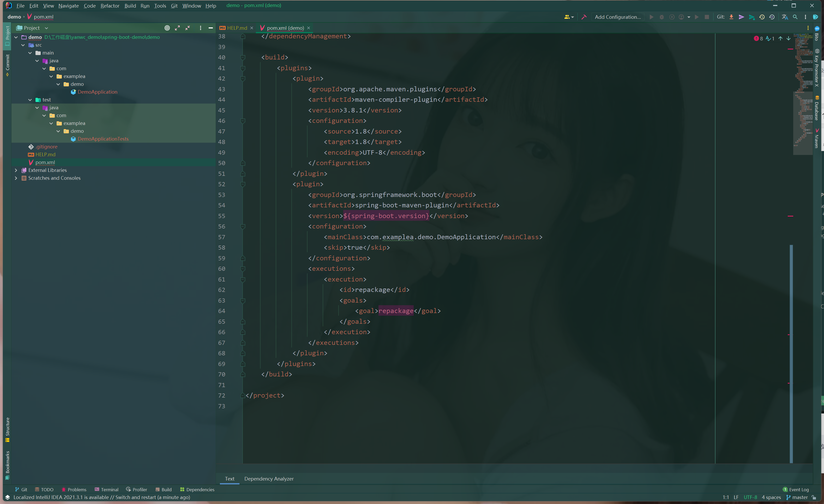Go to next highlighted error arrow

point(789,38)
